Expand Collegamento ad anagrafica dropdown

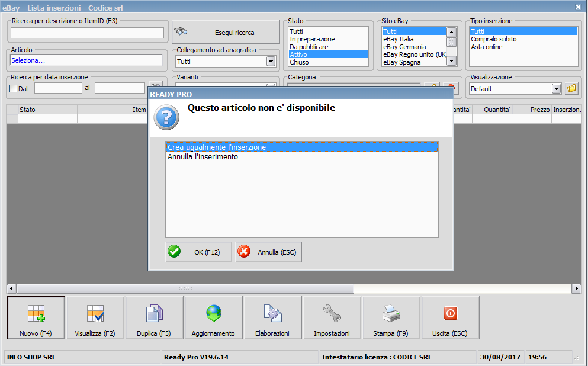click(271, 61)
